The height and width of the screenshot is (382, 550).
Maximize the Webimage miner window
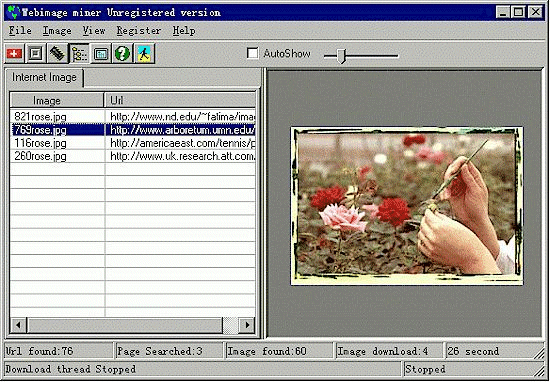pos(518,13)
